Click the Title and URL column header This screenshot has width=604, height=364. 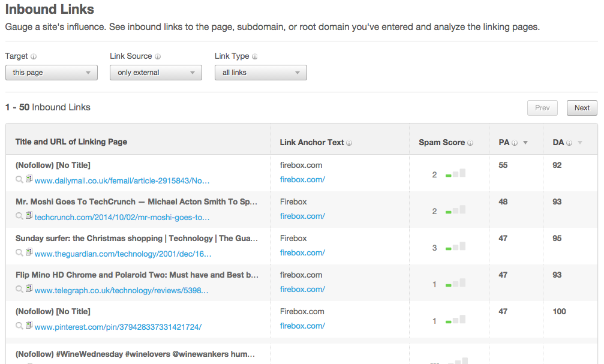click(x=71, y=142)
